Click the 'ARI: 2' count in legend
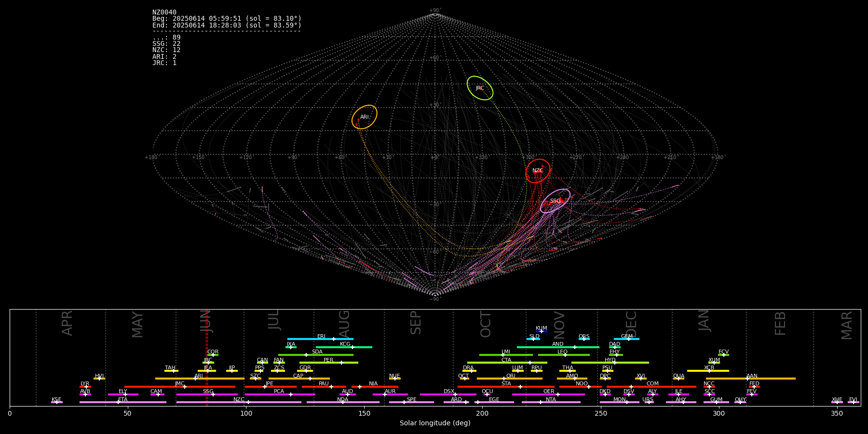Screen dimensions: 868x434 (x=164, y=57)
